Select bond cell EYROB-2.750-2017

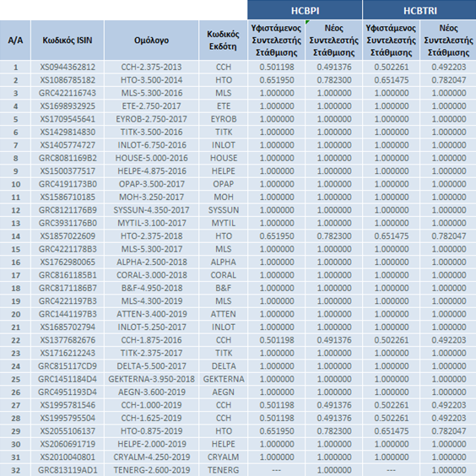(151, 119)
